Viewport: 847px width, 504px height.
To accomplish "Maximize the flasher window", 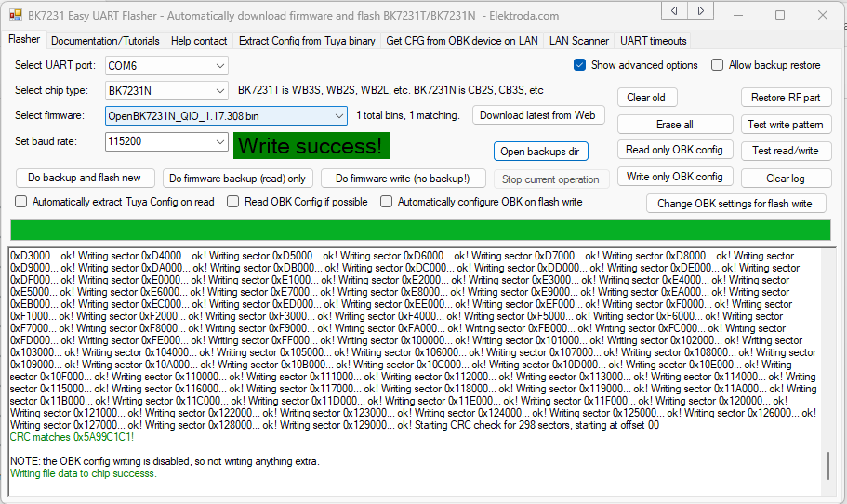I will click(x=780, y=15).
